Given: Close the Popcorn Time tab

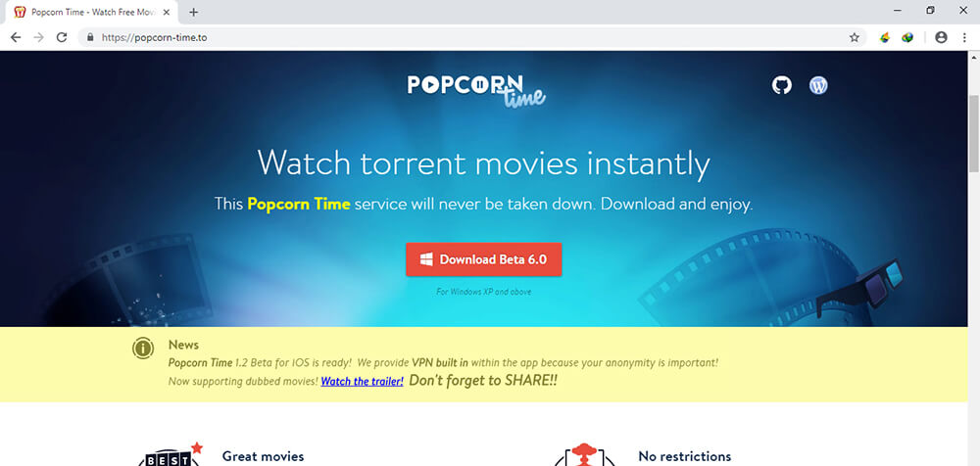Looking at the screenshot, I should [x=166, y=12].
